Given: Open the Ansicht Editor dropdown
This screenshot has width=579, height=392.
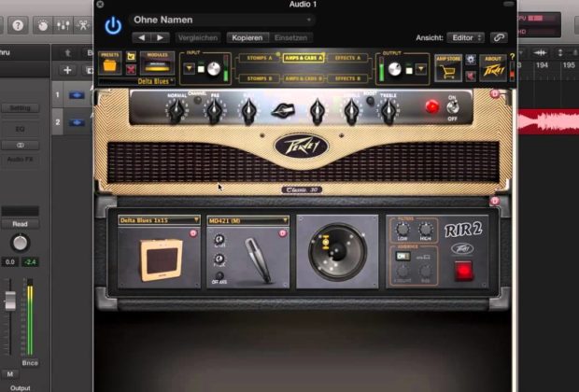Looking at the screenshot, I should click(466, 37).
